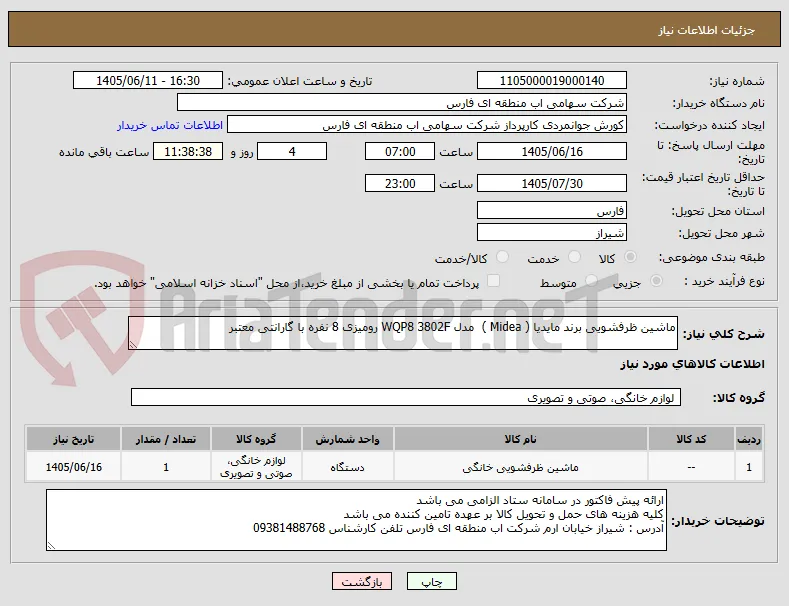
Task: Click the اطلاعات کالاهای مورد نیاز heading
Action: [x=692, y=364]
